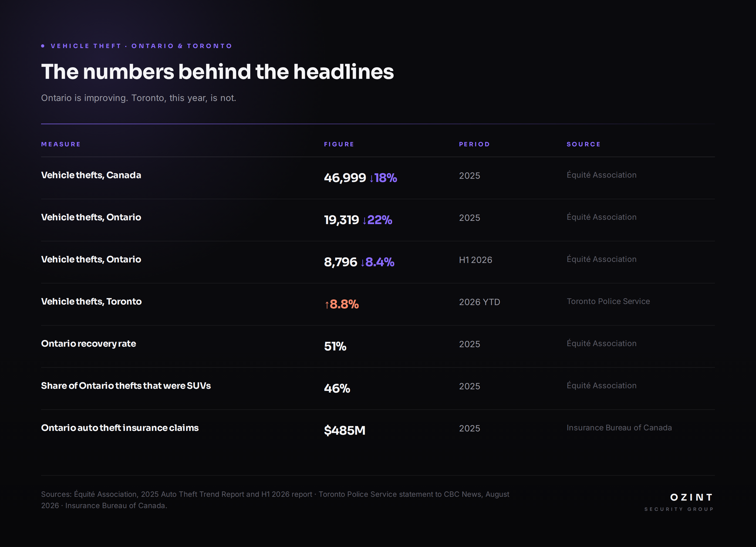Click the $485M insurance claims figure
Image resolution: width=756 pixels, height=547 pixels.
tap(345, 430)
